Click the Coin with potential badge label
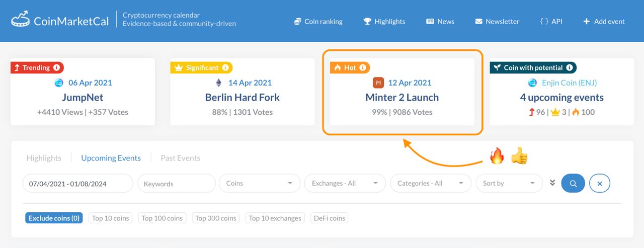644x248 pixels. click(533, 67)
